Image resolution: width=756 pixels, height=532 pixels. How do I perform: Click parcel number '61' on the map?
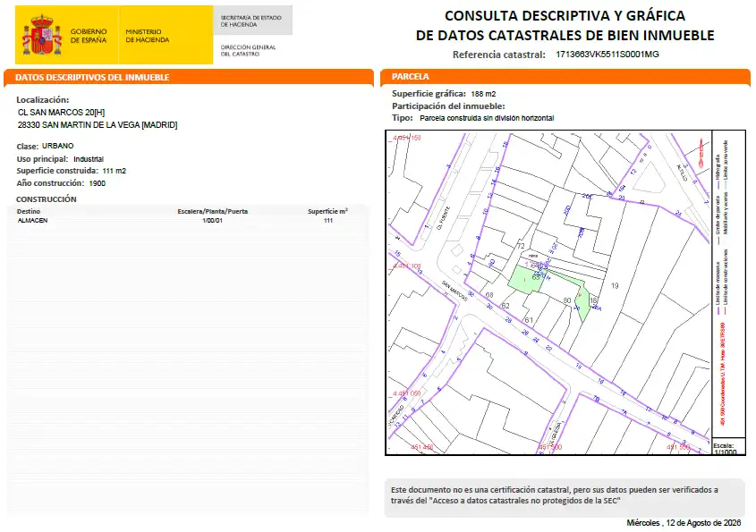click(x=529, y=320)
